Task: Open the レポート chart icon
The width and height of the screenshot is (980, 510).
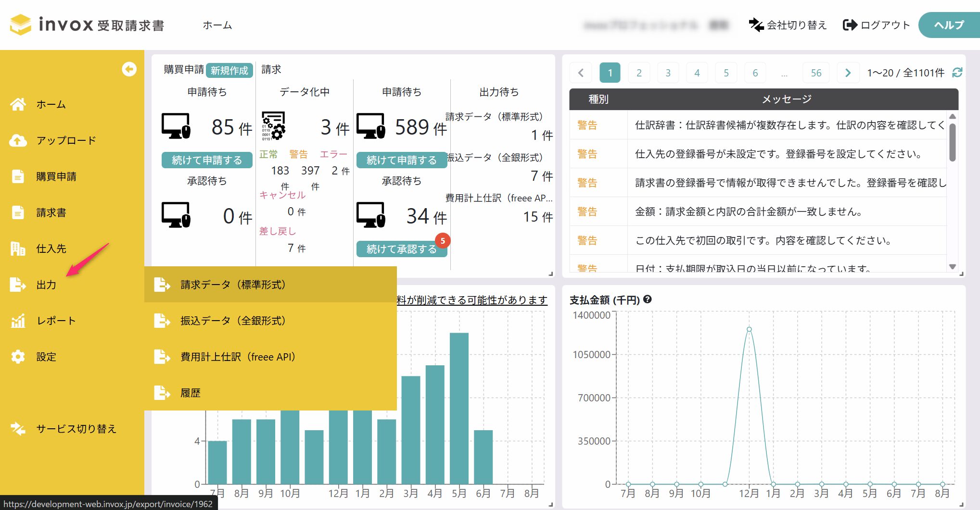Action: click(18, 321)
